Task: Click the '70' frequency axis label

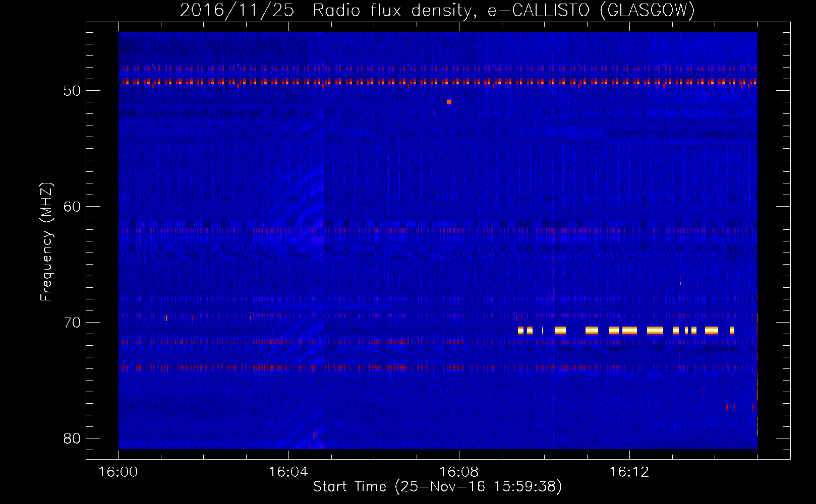Action: pos(72,323)
